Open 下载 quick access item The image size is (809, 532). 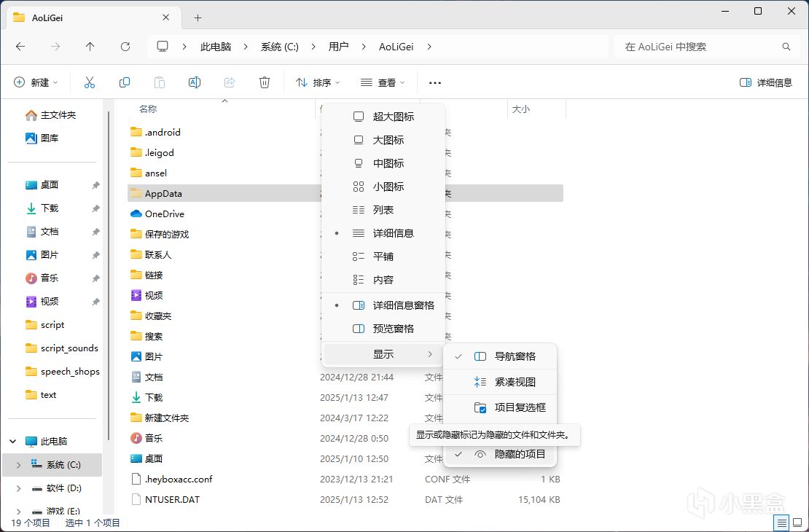click(42, 208)
